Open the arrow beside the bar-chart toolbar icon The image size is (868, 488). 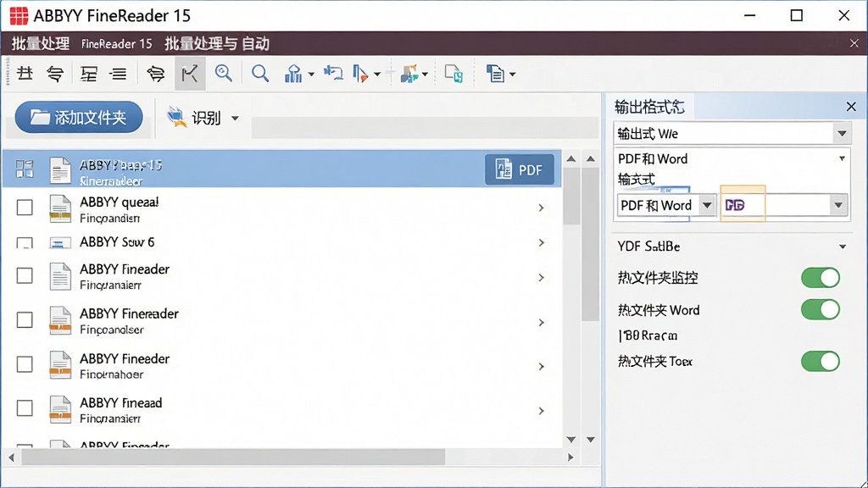click(311, 75)
